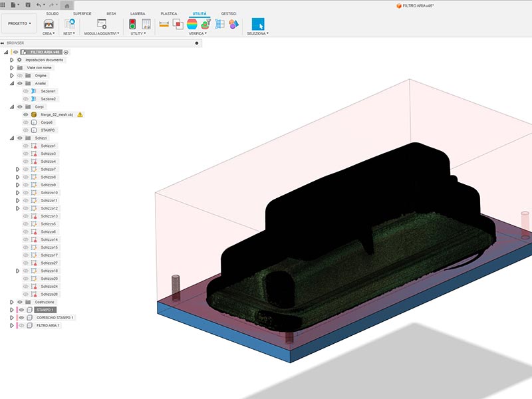Click the Moduli Aggiuntivi script icon

(102, 23)
